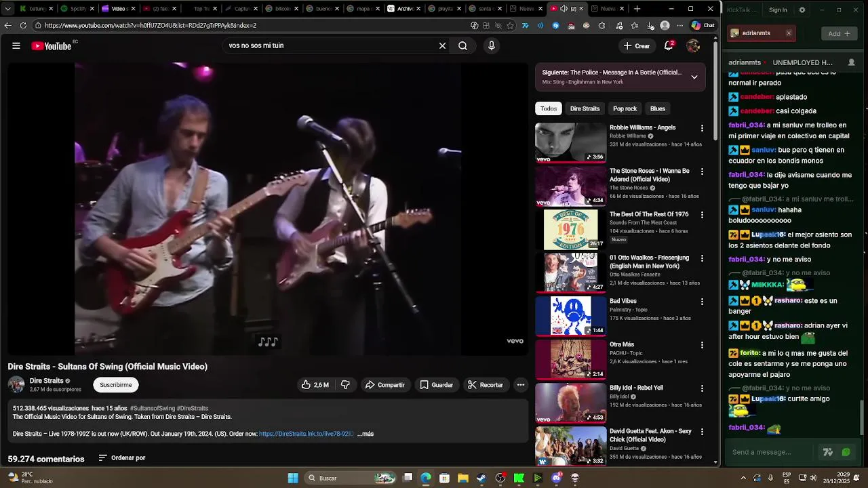The image size is (868, 488).
Task: Select the Pop rock filter chip
Action: 625,108
